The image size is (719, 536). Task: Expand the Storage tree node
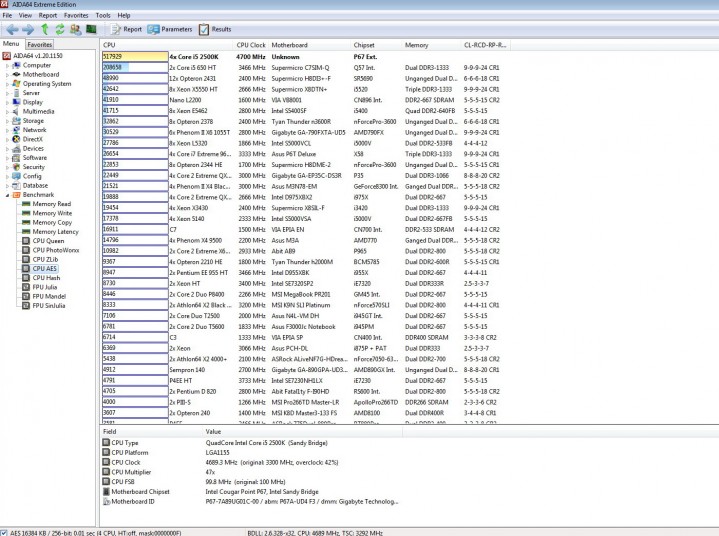7,121
